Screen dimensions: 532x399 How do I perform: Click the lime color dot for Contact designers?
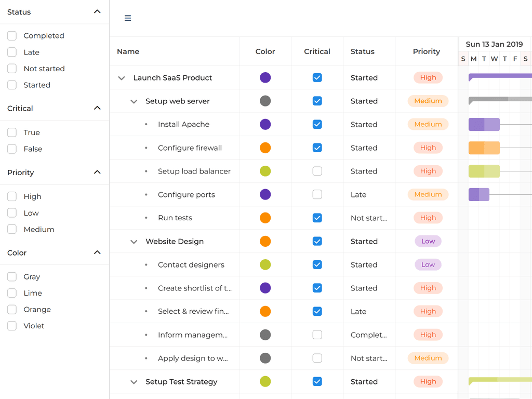265,264
